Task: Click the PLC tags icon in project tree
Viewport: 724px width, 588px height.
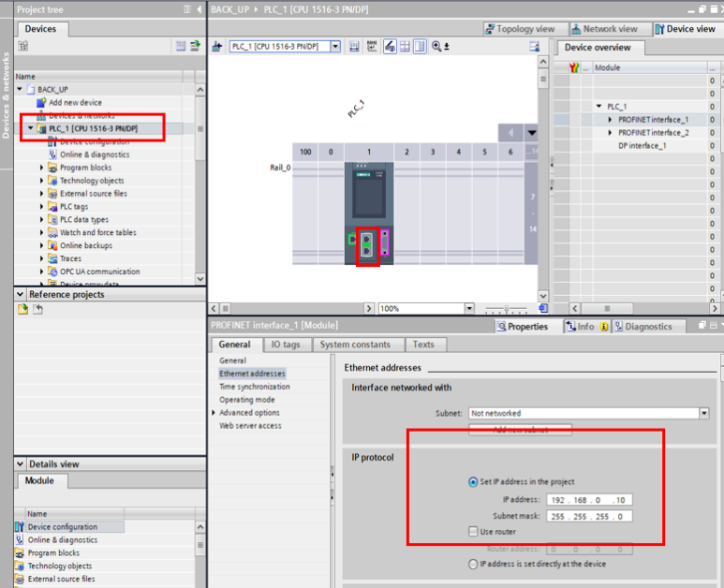Action: pyautogui.click(x=52, y=206)
